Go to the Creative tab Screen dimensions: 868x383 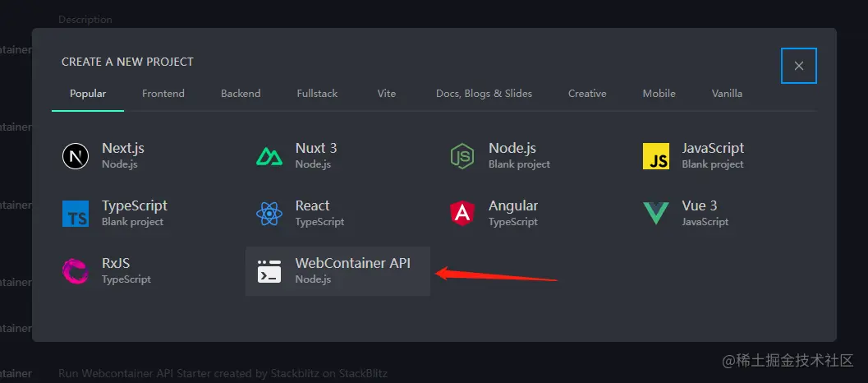pyautogui.click(x=587, y=94)
